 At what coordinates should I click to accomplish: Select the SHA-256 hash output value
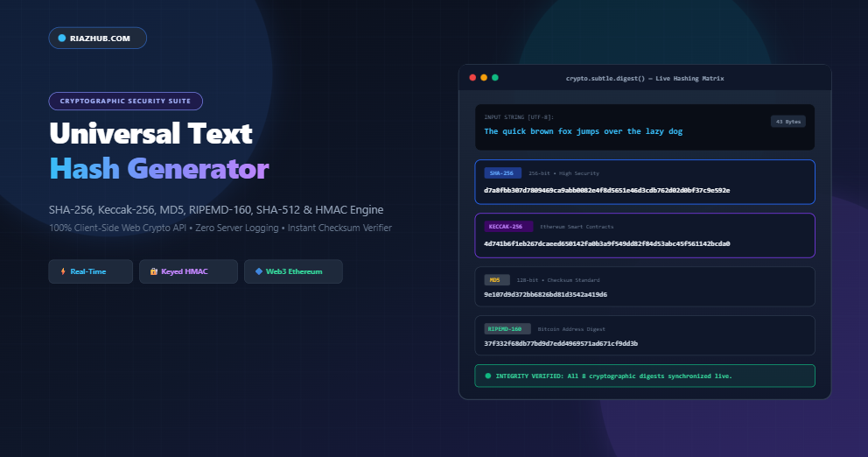pyautogui.click(x=606, y=190)
